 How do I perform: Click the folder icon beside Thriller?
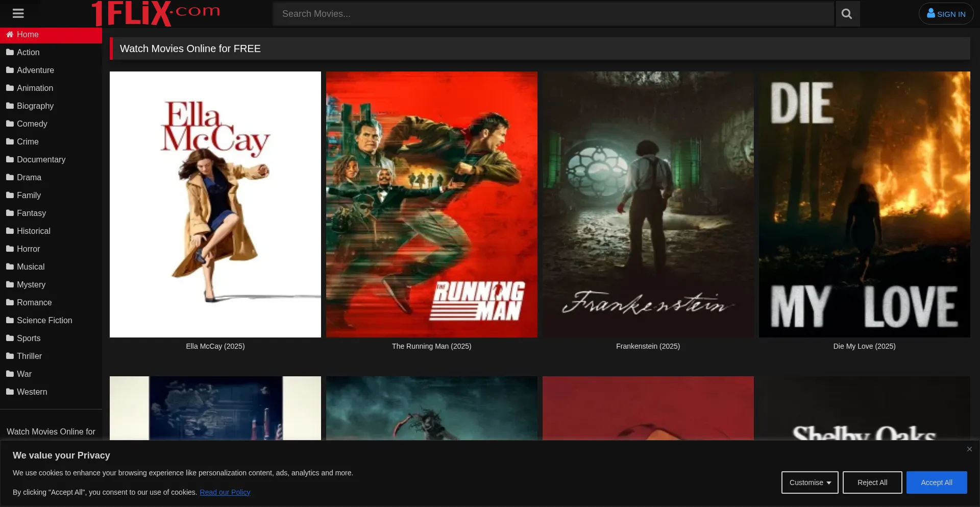pos(10,356)
